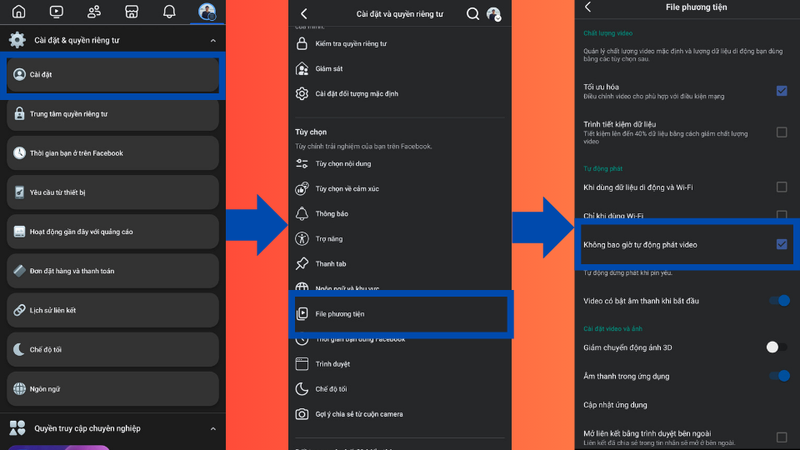
Task: Go back from Cài đặt và quyền riêng tư
Action: 304,14
